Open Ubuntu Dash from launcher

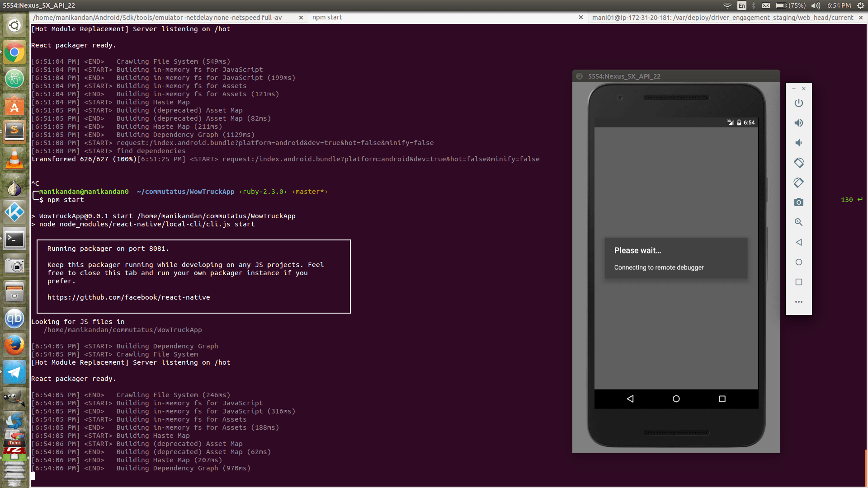pyautogui.click(x=14, y=25)
